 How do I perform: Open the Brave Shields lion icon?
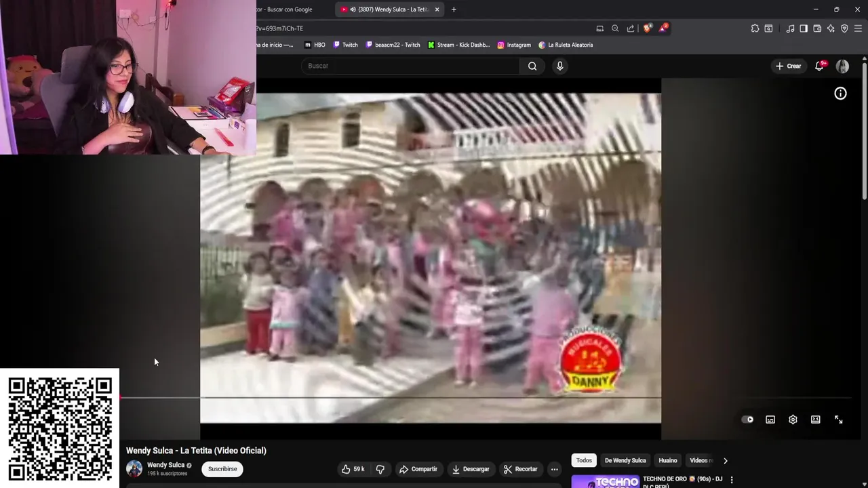[647, 28]
